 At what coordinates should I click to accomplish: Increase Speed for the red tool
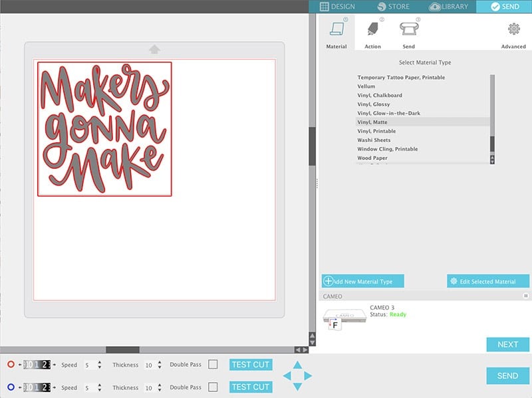(100, 362)
